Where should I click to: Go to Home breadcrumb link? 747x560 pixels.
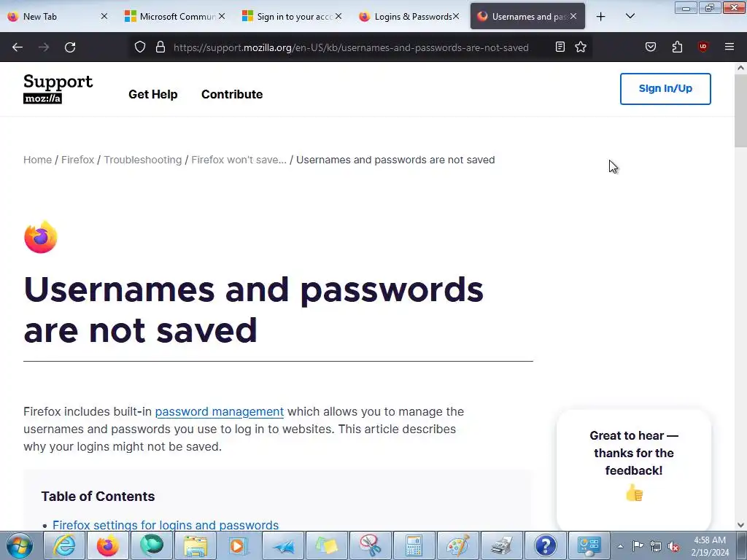point(38,160)
